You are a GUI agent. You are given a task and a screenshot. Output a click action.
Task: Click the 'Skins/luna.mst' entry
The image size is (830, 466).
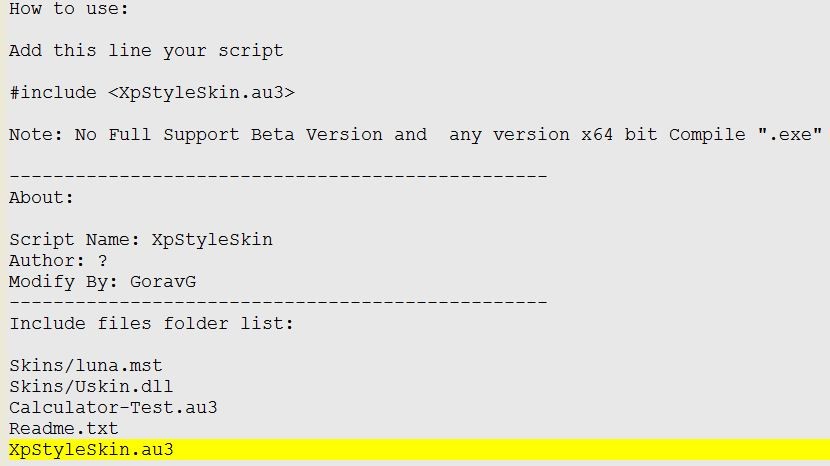(86, 365)
